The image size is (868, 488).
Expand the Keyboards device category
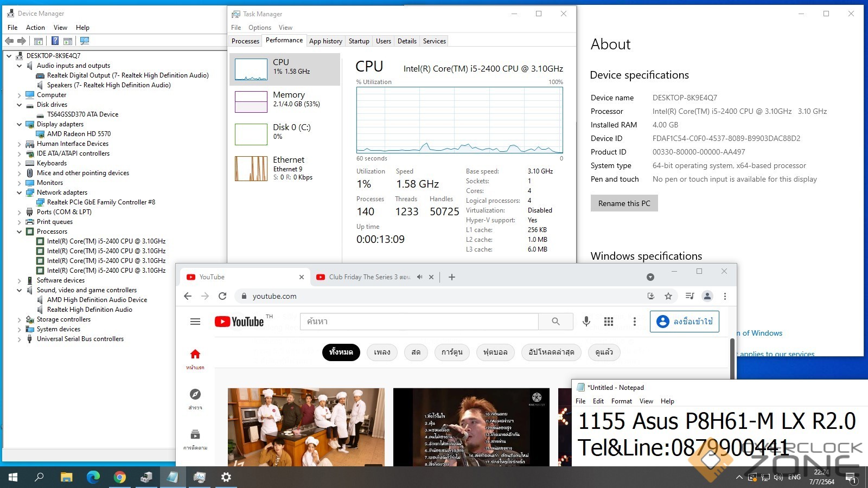[x=20, y=163]
